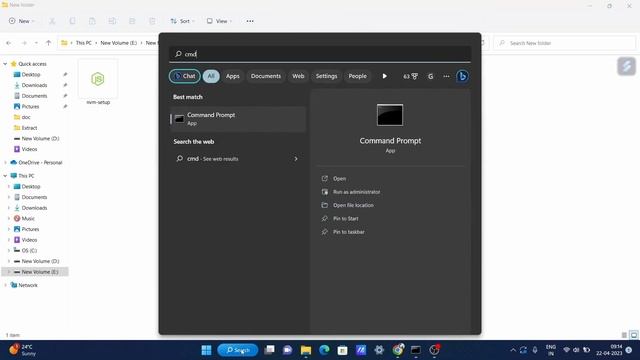
Task: Go back in File Explorer
Action: coord(9,43)
